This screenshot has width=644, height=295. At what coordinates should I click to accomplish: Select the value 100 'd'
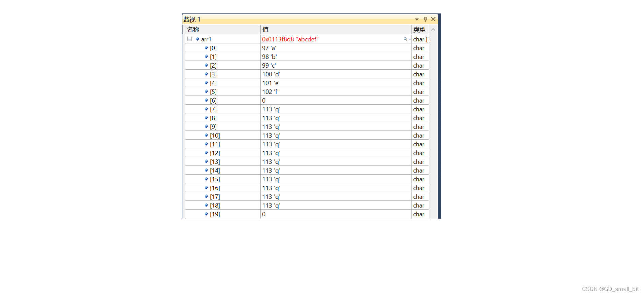point(271,74)
